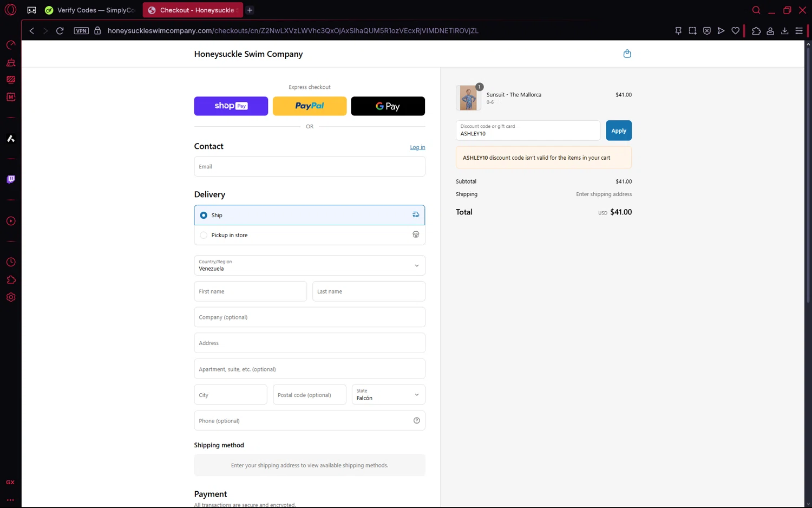812x508 pixels.
Task: Focus the Phone (optional) field
Action: click(310, 420)
